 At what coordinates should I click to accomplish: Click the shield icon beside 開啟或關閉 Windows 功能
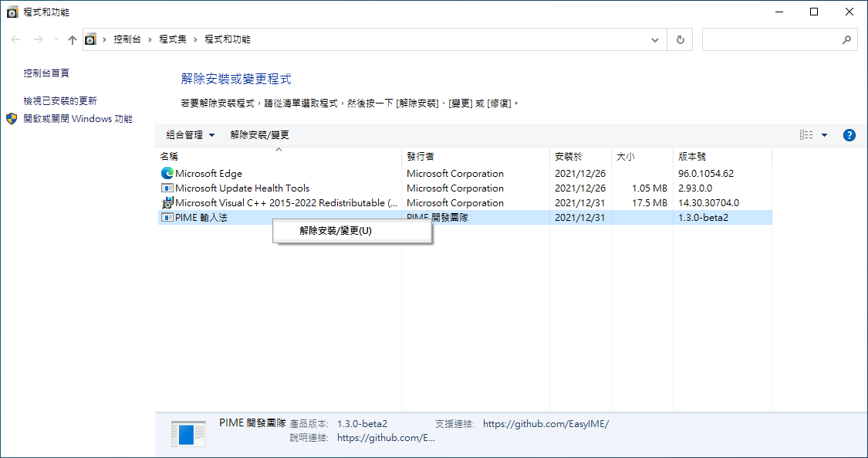tap(11, 118)
